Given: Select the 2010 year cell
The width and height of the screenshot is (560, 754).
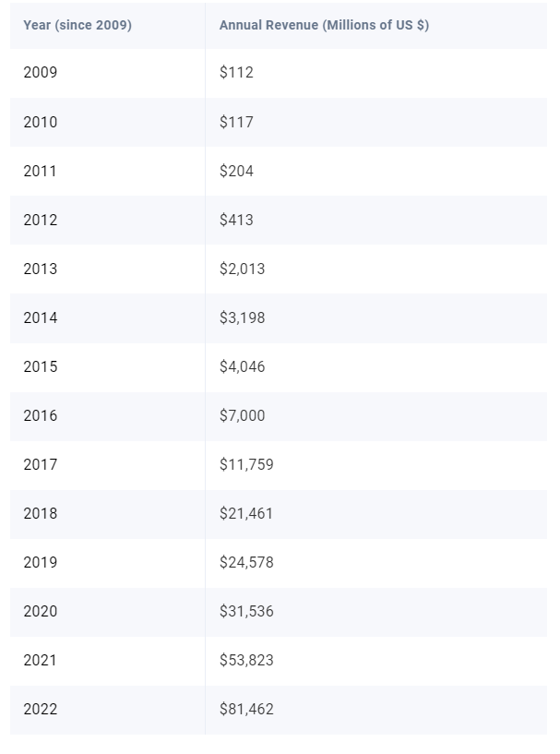Looking at the screenshot, I should [41, 122].
